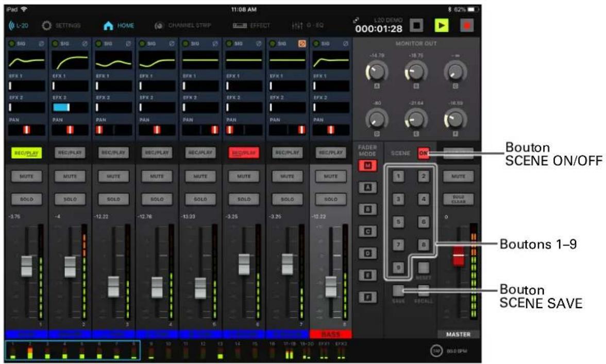606x364 pixels.
Task: Start playback with the green play button
Action: click(441, 25)
